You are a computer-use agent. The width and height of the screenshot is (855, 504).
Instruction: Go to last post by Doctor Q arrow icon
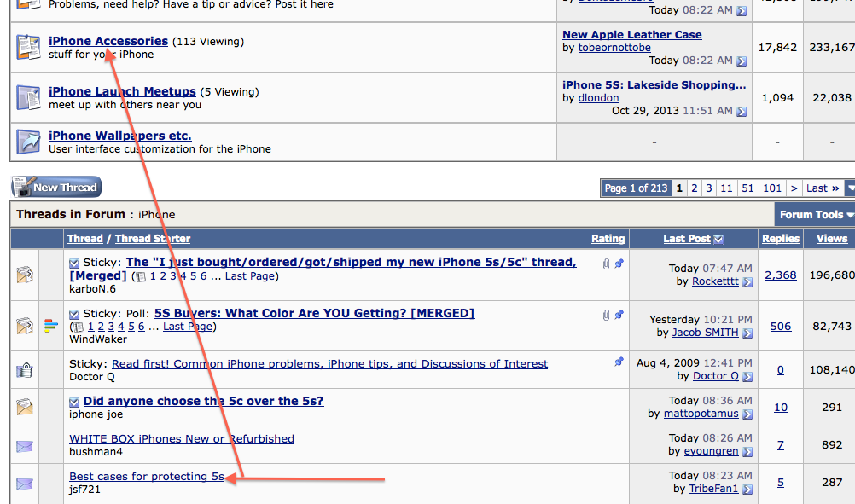tap(747, 376)
